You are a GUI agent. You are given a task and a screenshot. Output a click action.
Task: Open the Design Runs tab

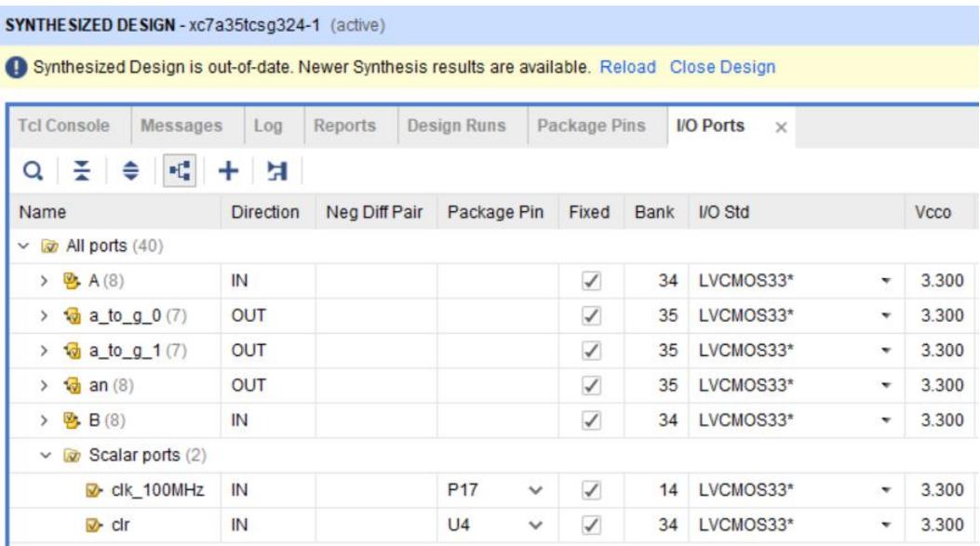point(456,127)
